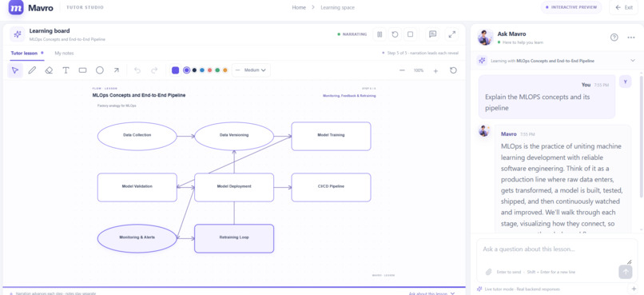Choose the red color swatch

click(x=210, y=70)
